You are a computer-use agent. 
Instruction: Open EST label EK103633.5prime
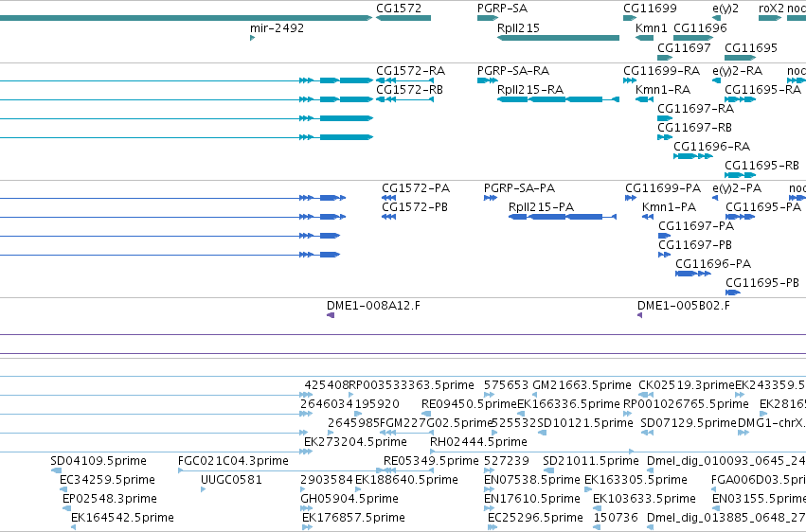point(643,499)
